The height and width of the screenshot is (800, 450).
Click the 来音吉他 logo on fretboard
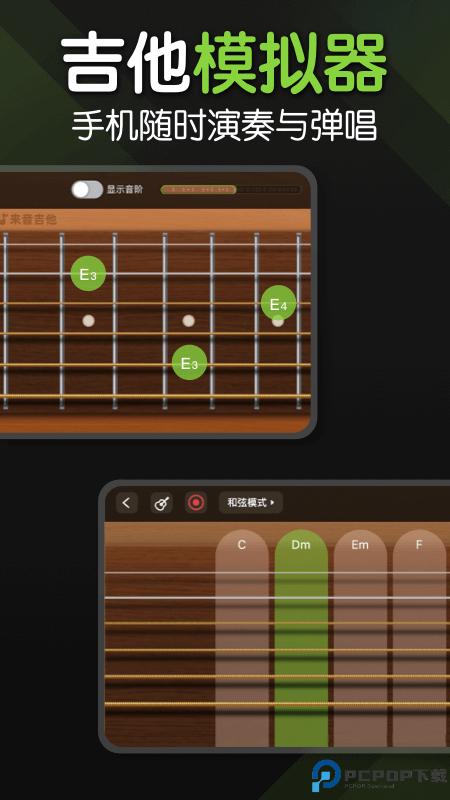(29, 220)
